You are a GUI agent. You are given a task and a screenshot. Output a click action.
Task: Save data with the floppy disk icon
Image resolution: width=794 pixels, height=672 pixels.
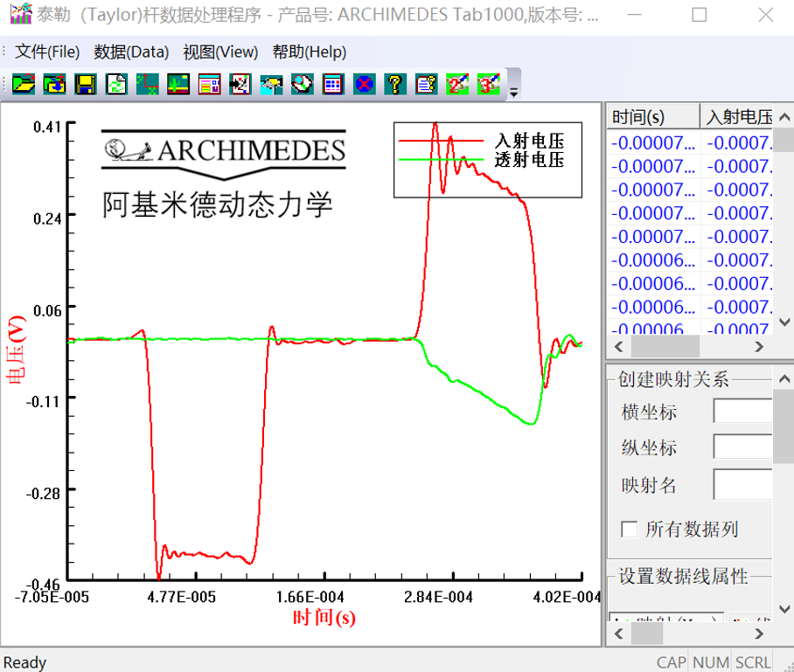[x=85, y=84]
